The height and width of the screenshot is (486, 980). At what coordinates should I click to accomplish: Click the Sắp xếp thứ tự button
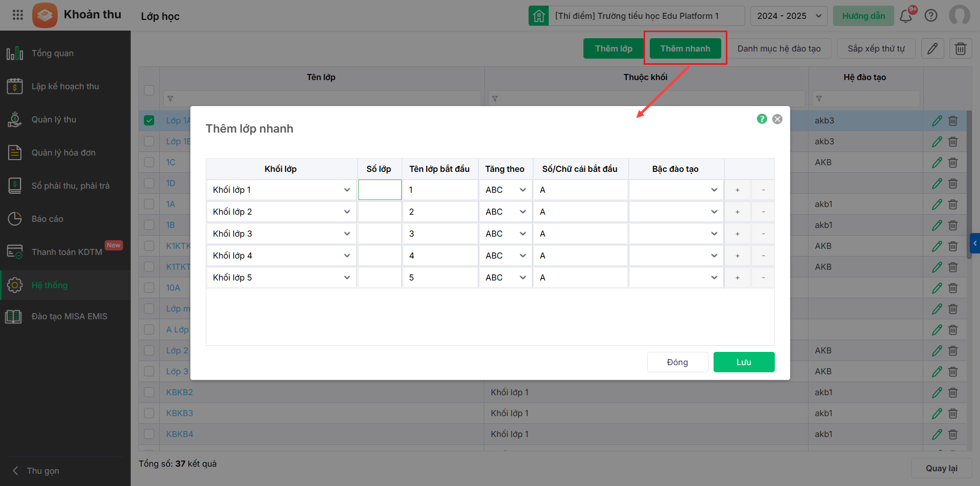[876, 48]
